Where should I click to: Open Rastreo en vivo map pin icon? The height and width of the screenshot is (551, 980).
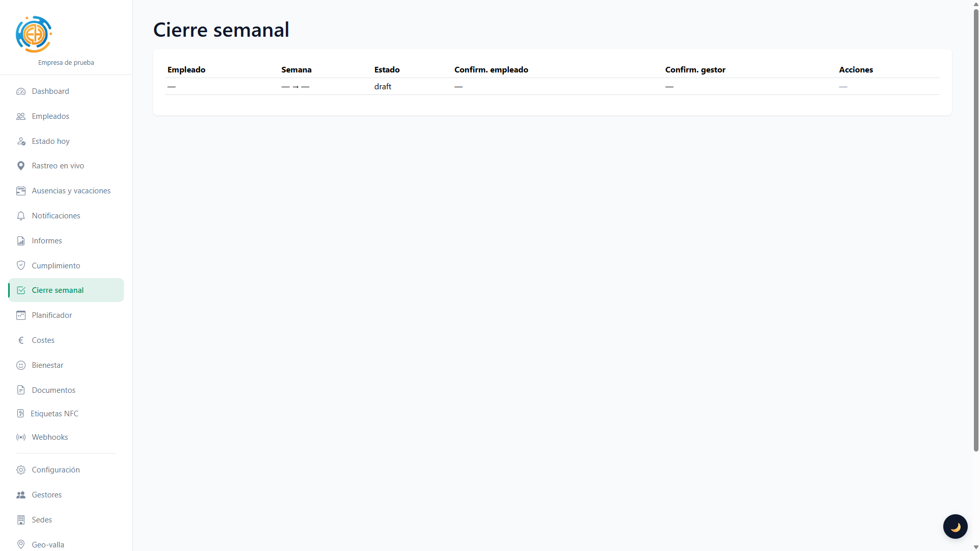pos(21,166)
